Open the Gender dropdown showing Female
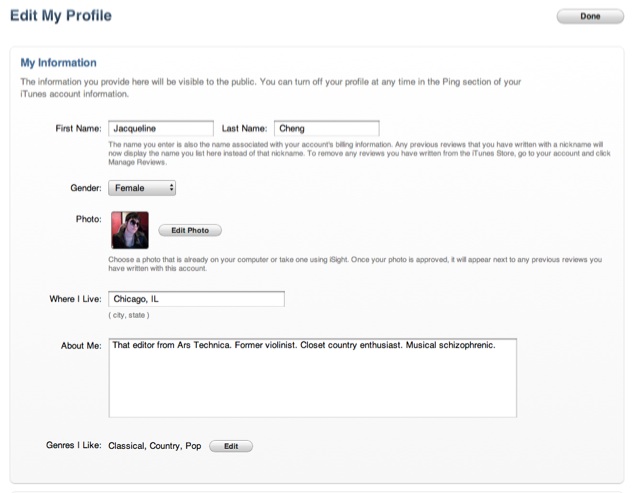Viewport: 640px width, 493px height. 142,188
